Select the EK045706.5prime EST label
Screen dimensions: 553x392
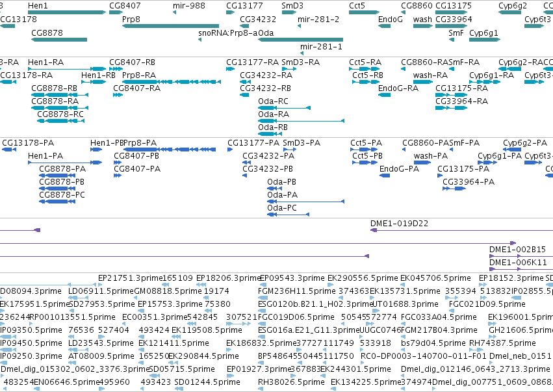coord(435,278)
